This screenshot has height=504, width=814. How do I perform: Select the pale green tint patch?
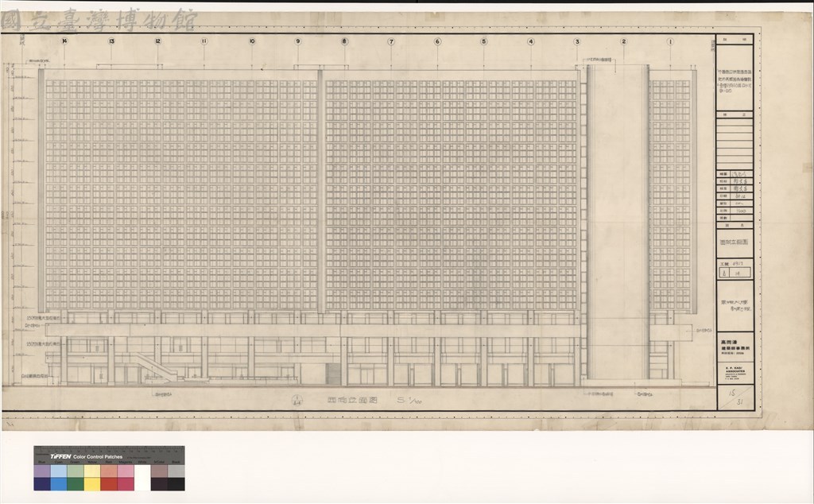click(76, 471)
